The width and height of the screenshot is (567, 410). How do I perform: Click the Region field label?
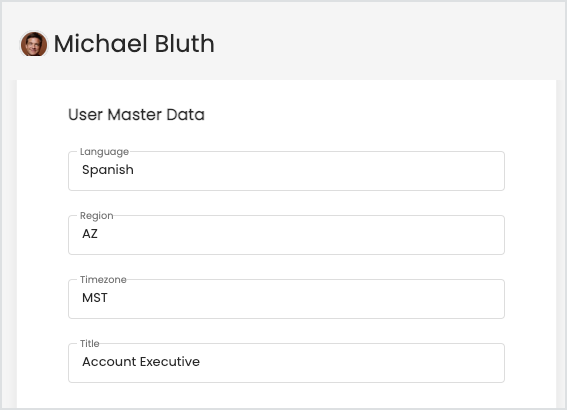click(x=97, y=216)
